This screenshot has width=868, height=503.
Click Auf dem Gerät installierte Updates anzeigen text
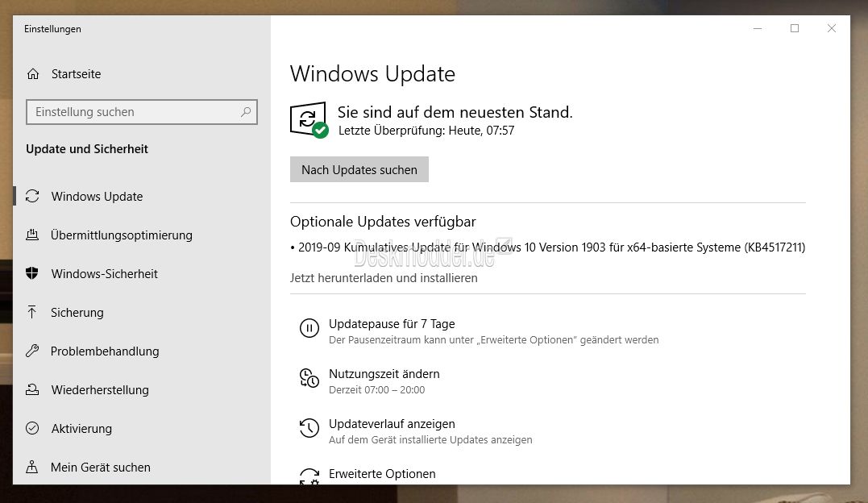430,440
